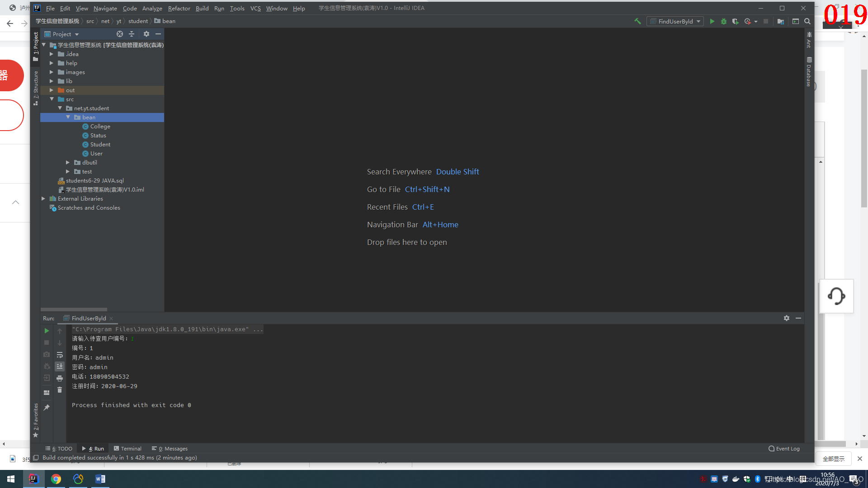Select students6-29 JAVA.sql file
Viewport: 868px width, 488px height.
tap(94, 181)
